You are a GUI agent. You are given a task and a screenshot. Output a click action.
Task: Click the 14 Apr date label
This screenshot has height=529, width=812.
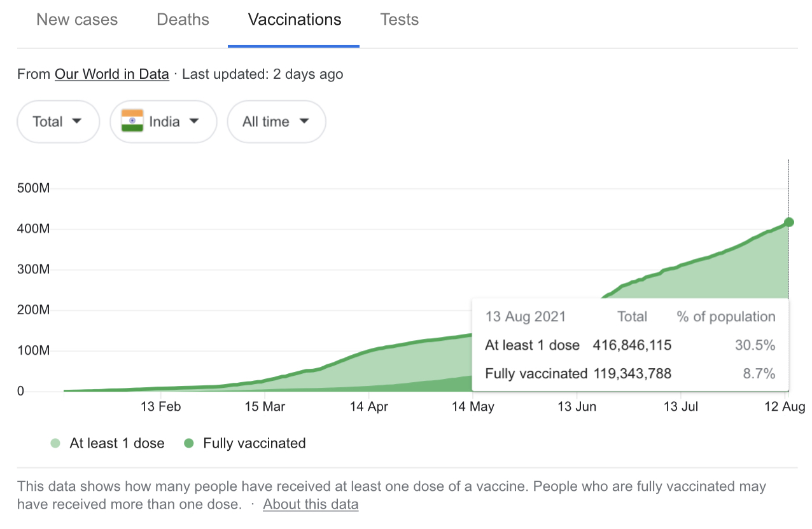click(369, 407)
